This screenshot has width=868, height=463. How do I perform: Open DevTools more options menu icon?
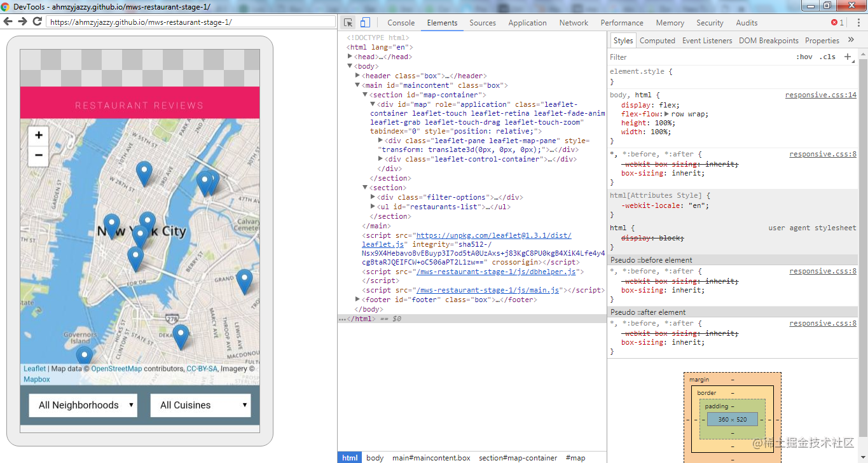[x=857, y=22]
